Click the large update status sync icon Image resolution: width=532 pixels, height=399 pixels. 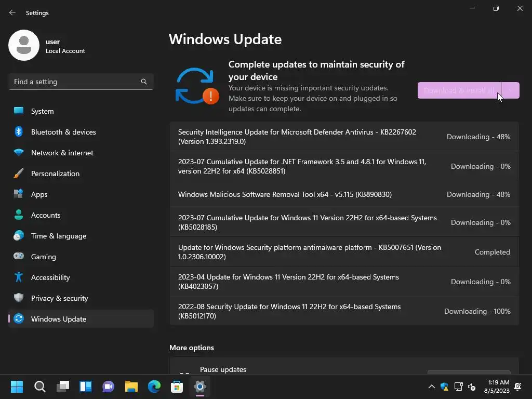197,86
